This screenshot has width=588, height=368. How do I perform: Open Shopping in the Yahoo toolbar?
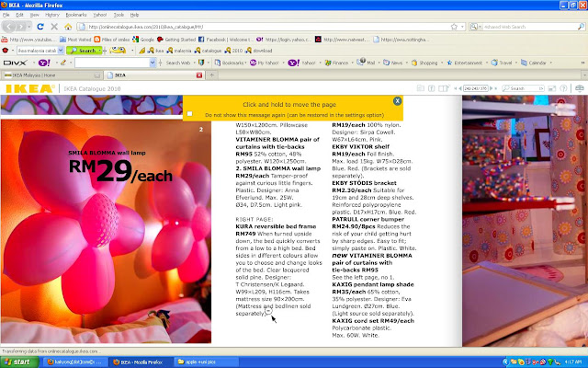point(424,63)
